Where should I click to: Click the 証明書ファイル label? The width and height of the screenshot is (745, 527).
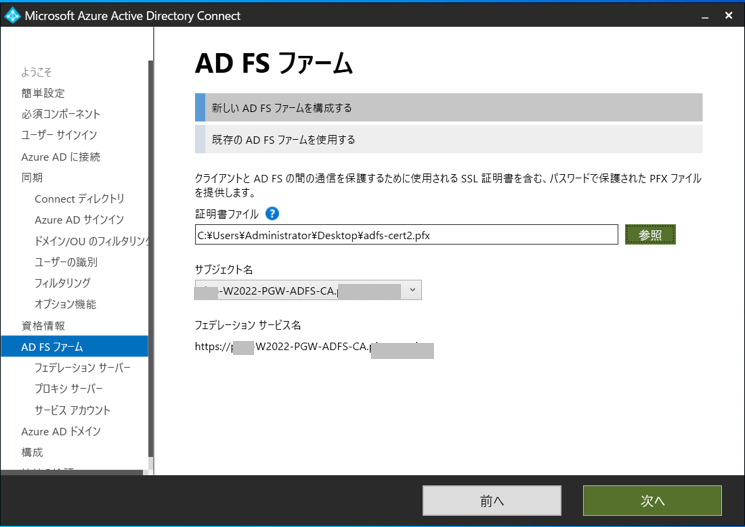point(227,214)
